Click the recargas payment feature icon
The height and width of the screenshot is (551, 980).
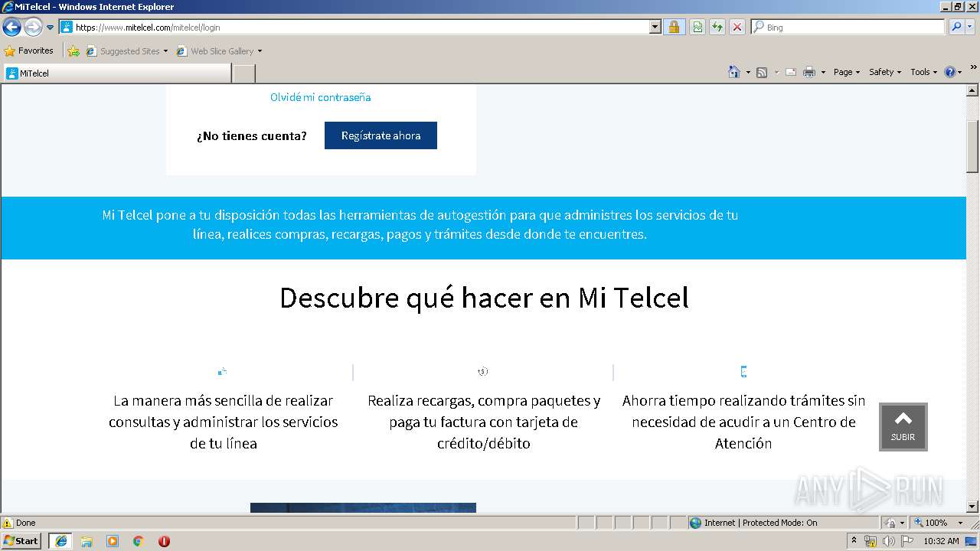pyautogui.click(x=482, y=372)
